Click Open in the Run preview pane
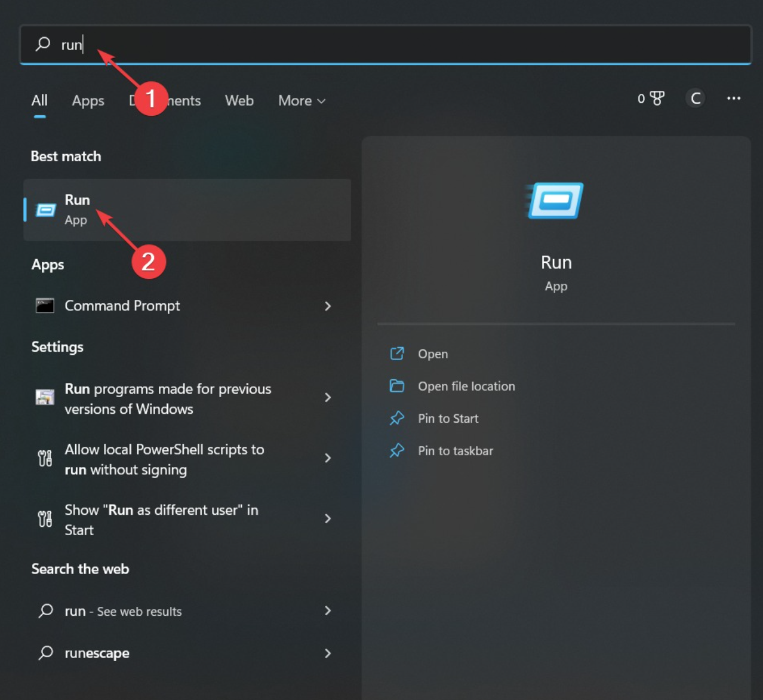Image resolution: width=763 pixels, height=700 pixels. point(433,354)
